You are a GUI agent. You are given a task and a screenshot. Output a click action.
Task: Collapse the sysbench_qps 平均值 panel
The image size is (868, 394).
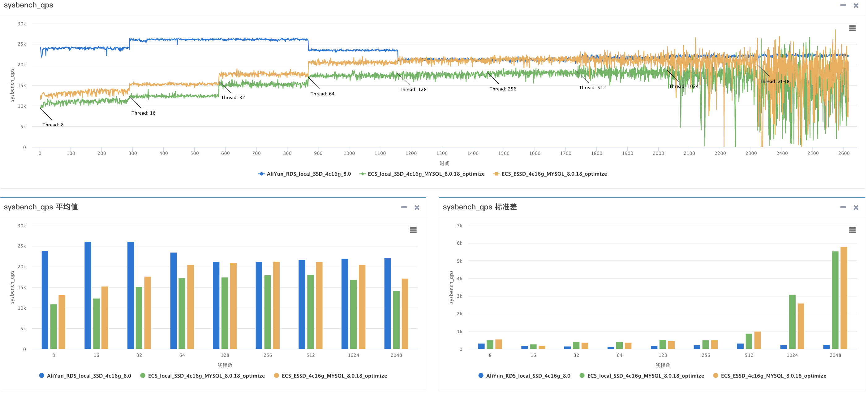tap(404, 207)
